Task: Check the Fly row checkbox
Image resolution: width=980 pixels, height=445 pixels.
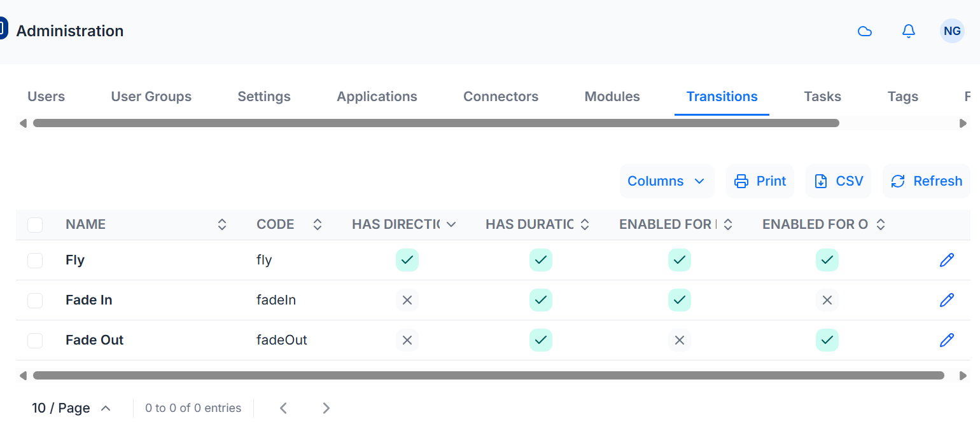Action: (35, 260)
